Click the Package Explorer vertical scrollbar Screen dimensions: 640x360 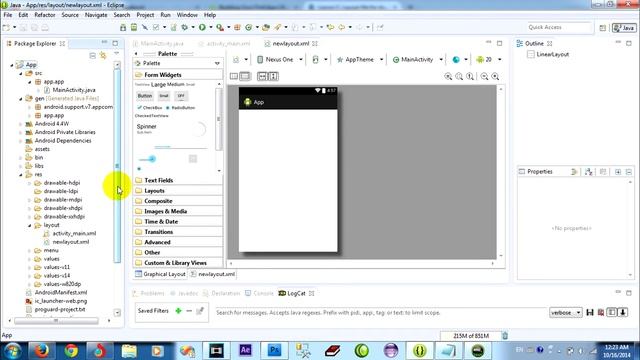pyautogui.click(x=118, y=166)
